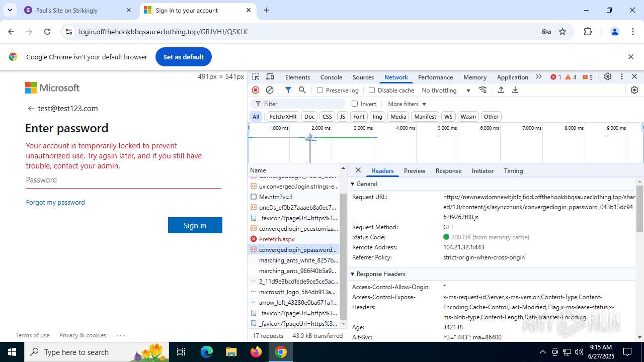Tick the Invert filter checkbox

[x=355, y=104]
